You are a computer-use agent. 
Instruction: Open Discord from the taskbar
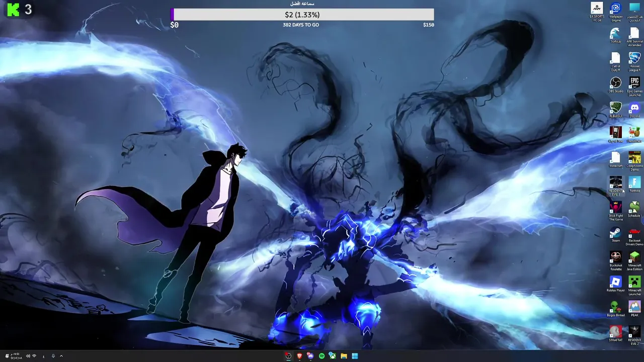coord(310,356)
